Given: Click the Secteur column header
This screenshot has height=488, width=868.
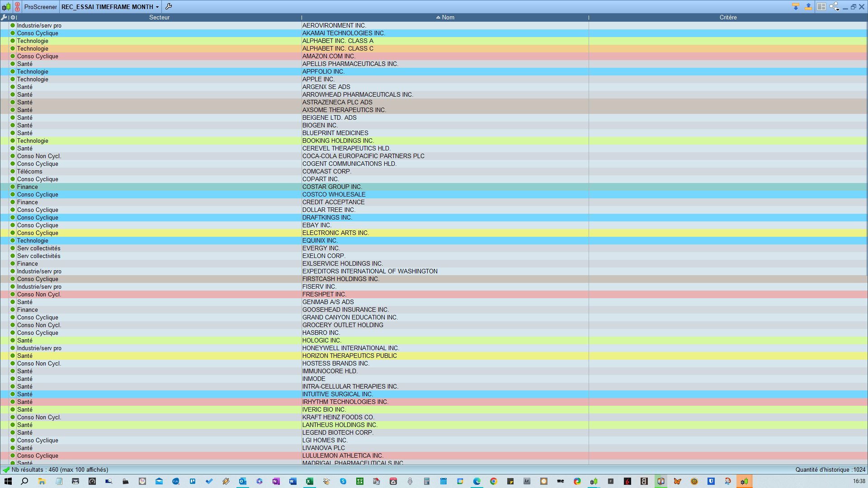Looking at the screenshot, I should (x=159, y=17).
